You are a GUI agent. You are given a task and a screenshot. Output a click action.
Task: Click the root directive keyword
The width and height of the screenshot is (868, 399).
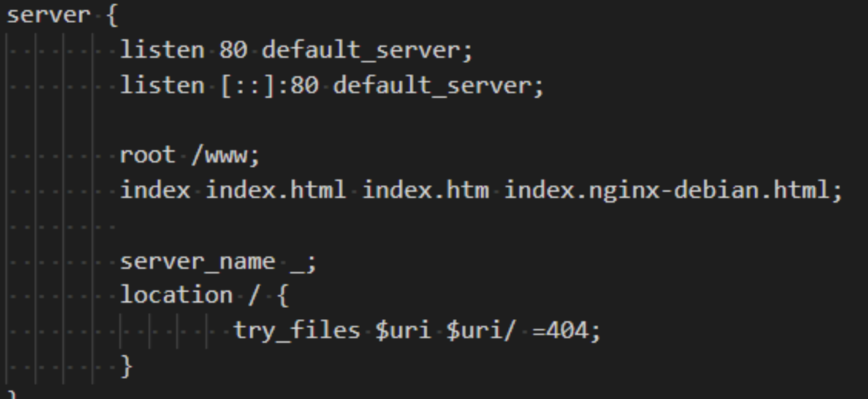coord(148,156)
